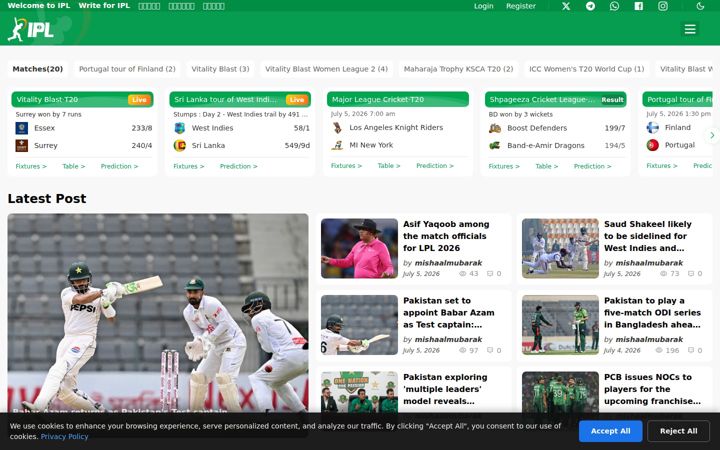Image resolution: width=720 pixels, height=450 pixels.
Task: Open the hamburger menu
Action: (690, 29)
